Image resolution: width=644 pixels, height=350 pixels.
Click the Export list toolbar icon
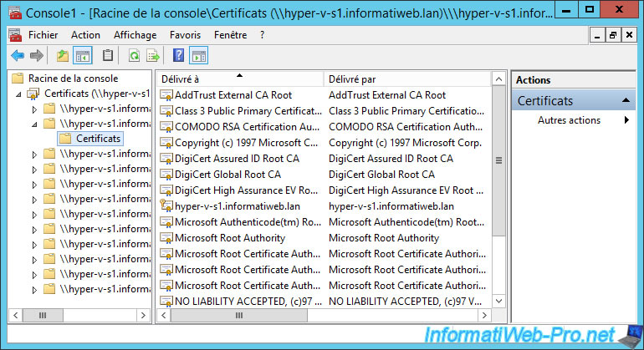pos(153,56)
